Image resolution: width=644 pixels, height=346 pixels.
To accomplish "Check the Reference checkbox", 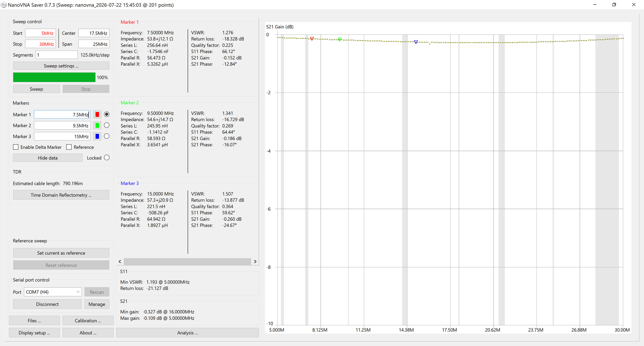I will (x=69, y=147).
